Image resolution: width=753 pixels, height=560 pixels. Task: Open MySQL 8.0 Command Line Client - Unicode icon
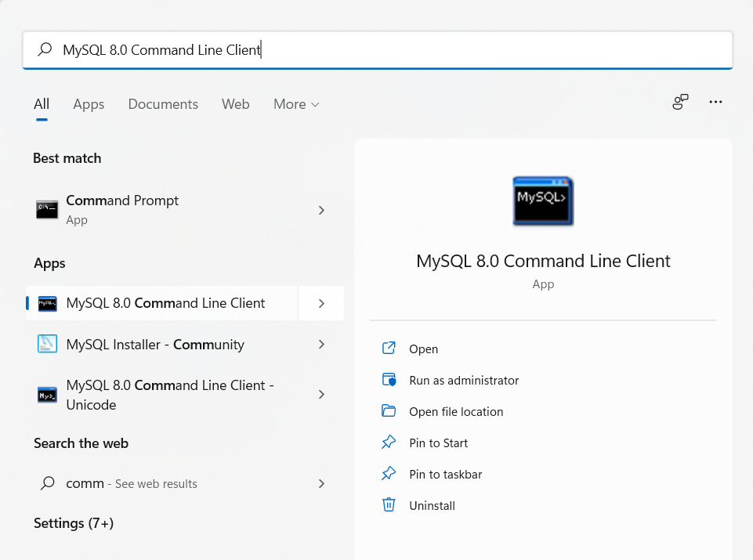(x=47, y=394)
